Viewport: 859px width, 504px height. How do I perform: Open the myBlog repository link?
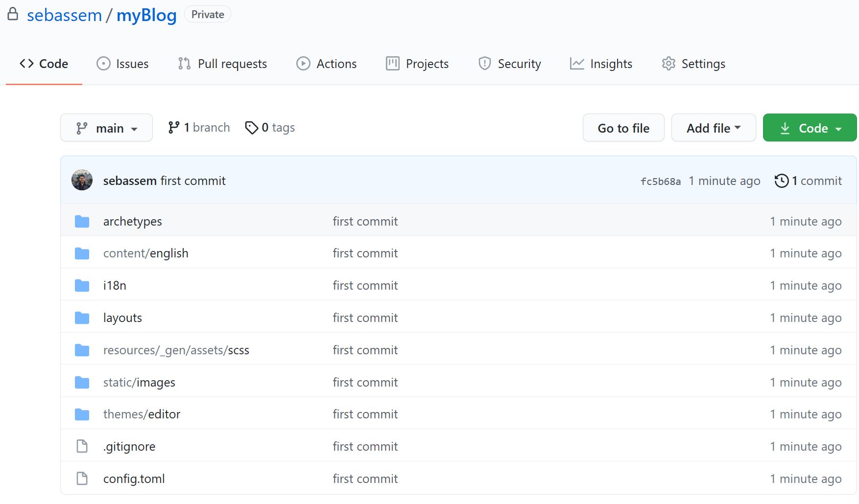[146, 15]
